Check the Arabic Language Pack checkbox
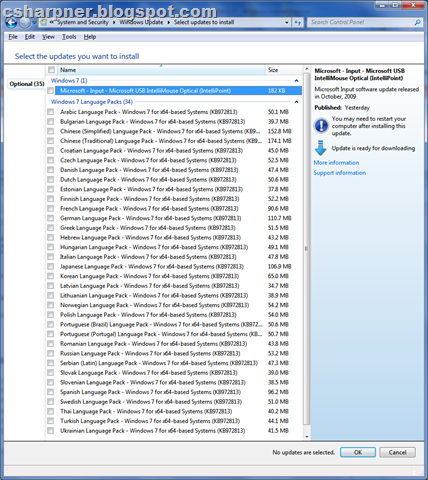Image resolution: width=428 pixels, height=480 pixels. point(50,112)
